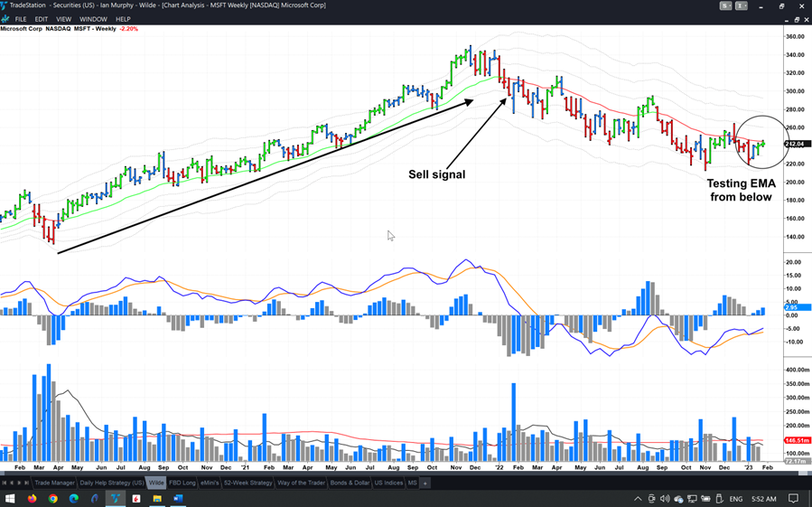Click the 'S' indicator button in title bar
The image size is (812, 507).
(725, 5)
